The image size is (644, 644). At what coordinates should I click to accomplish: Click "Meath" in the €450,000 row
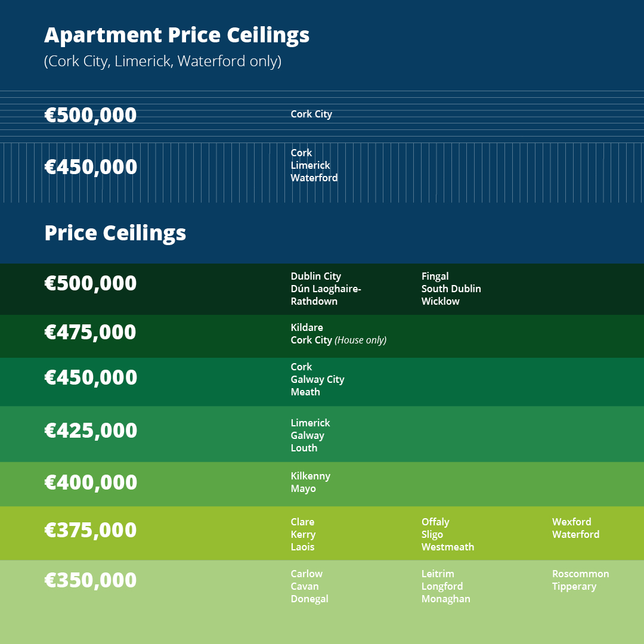click(305, 392)
